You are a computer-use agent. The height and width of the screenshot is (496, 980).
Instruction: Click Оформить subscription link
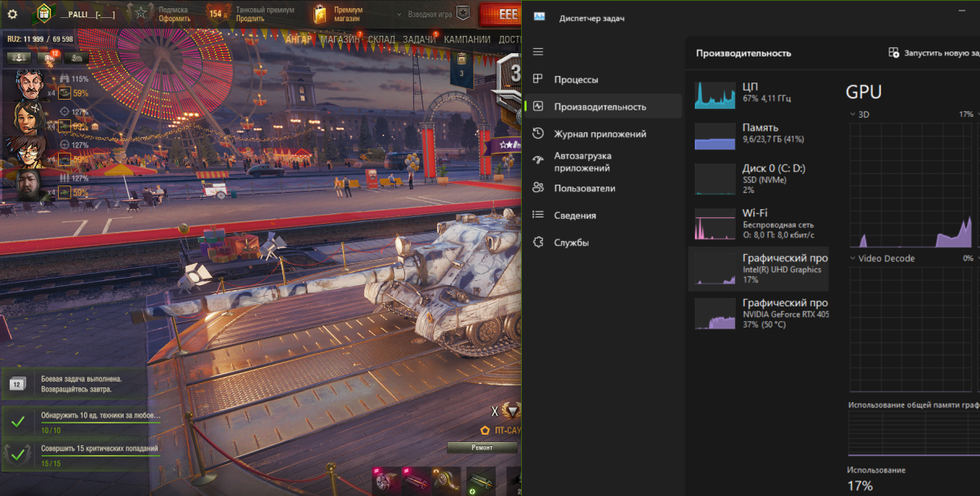[174, 19]
